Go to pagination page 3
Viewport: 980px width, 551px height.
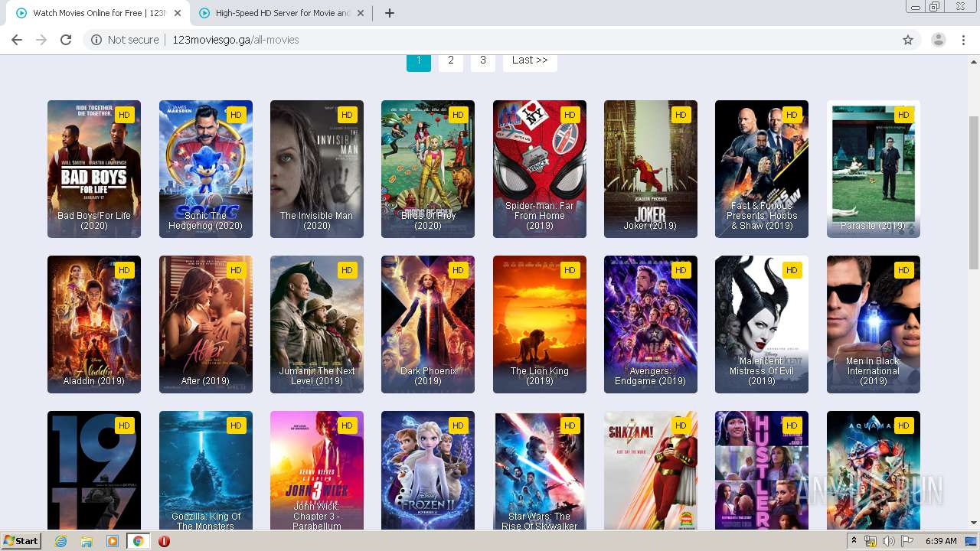(483, 60)
